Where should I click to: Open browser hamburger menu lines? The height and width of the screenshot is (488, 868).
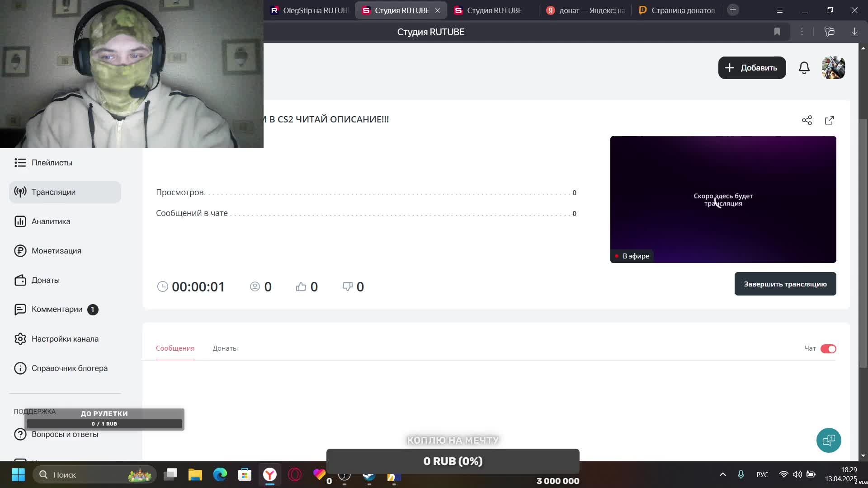pyautogui.click(x=779, y=10)
